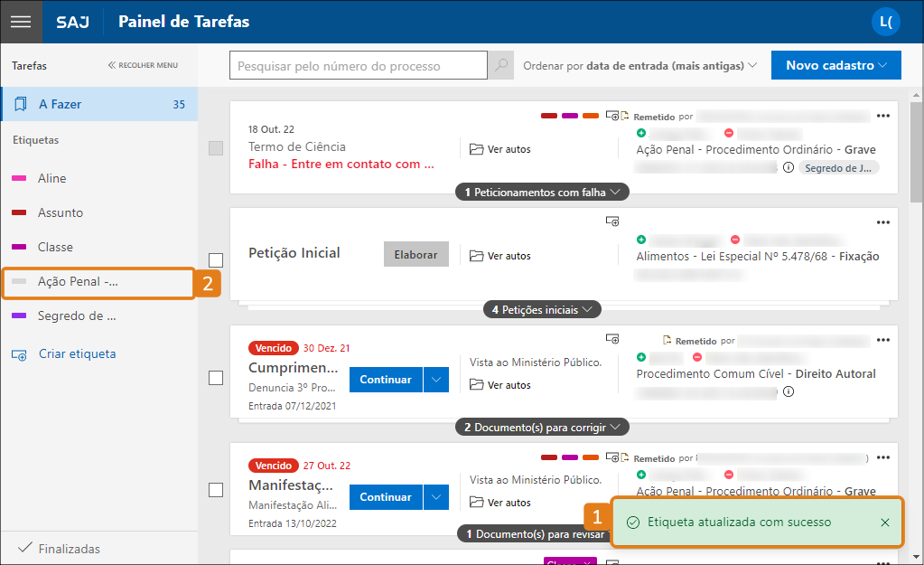Screen dimensions: 924x565
Task: Click the add-tag icon on Petição Inicial card
Action: (x=611, y=221)
